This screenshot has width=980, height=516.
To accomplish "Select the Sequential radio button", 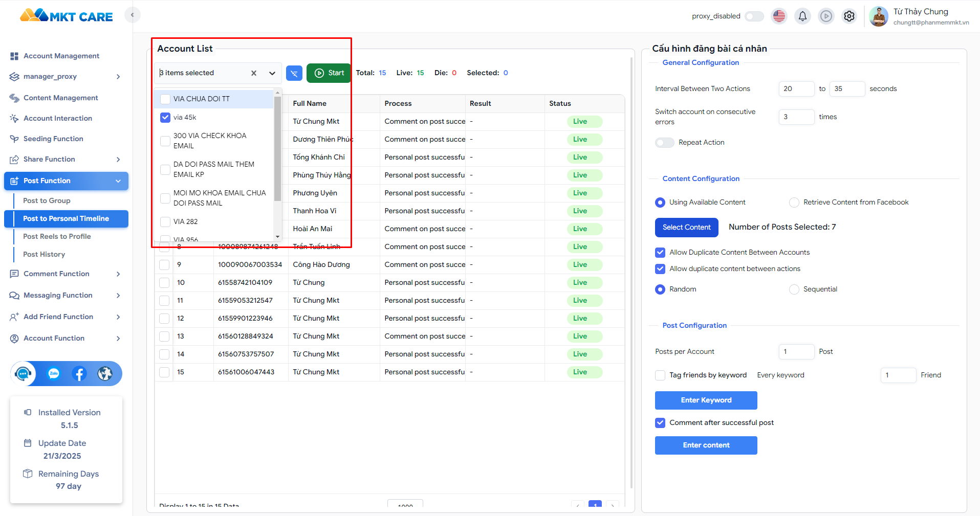I will (794, 289).
